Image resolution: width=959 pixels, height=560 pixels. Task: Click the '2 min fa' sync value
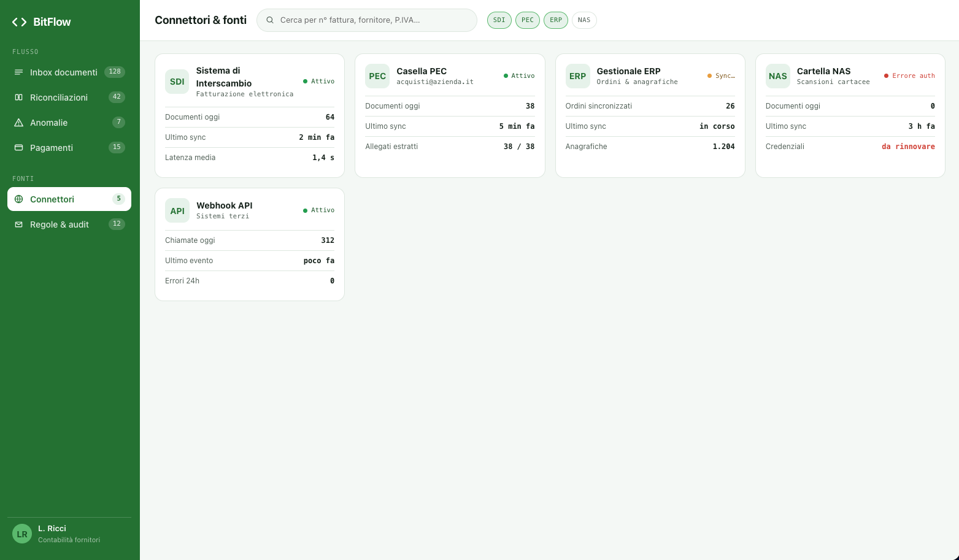[x=317, y=137]
